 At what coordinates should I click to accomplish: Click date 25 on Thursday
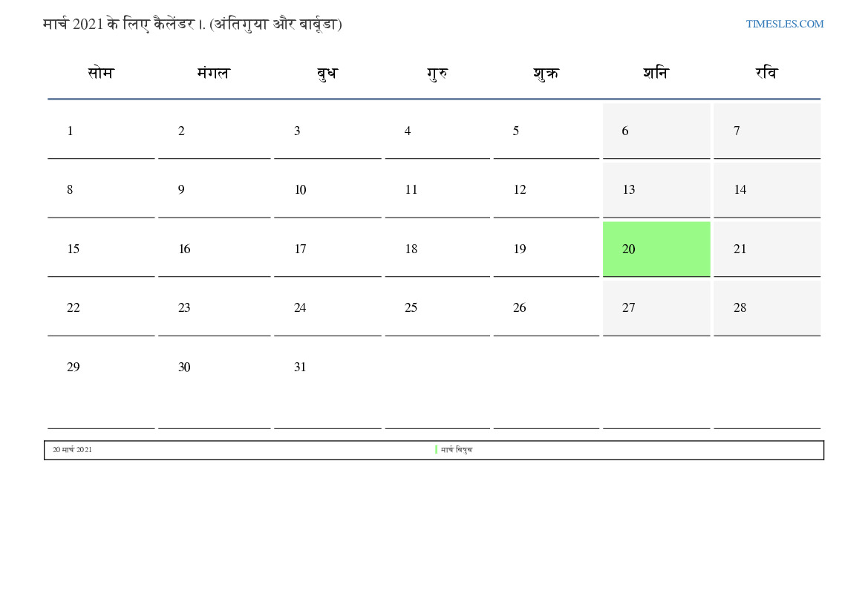pos(411,308)
